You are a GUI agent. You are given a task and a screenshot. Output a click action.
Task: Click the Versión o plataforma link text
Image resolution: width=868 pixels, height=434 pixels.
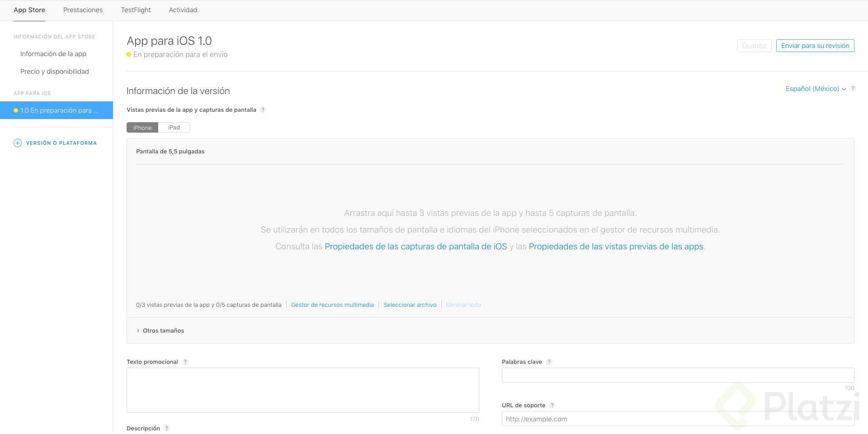pyautogui.click(x=61, y=143)
